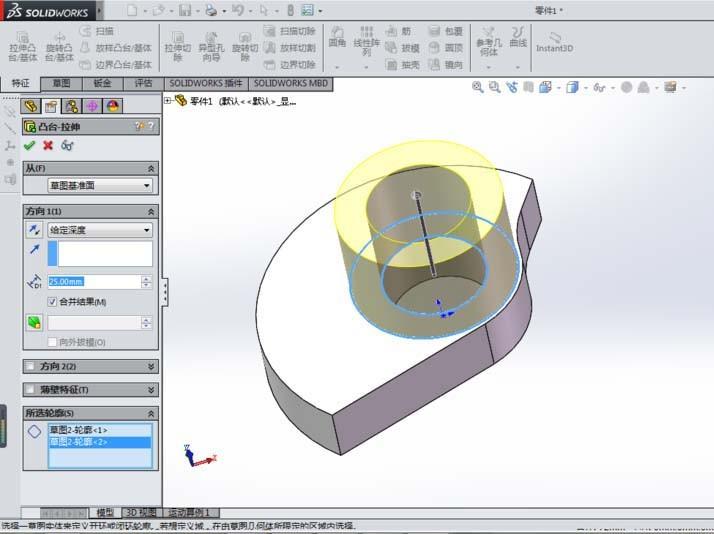Image resolution: width=714 pixels, height=534 pixels.
Task: Expand 零件1 flyout tree node
Action: pos(168,101)
